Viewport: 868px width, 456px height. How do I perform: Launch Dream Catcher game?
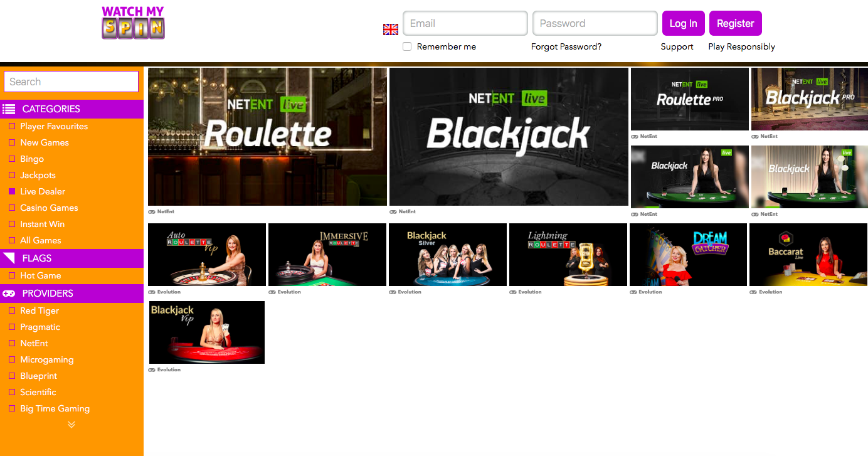tap(688, 255)
